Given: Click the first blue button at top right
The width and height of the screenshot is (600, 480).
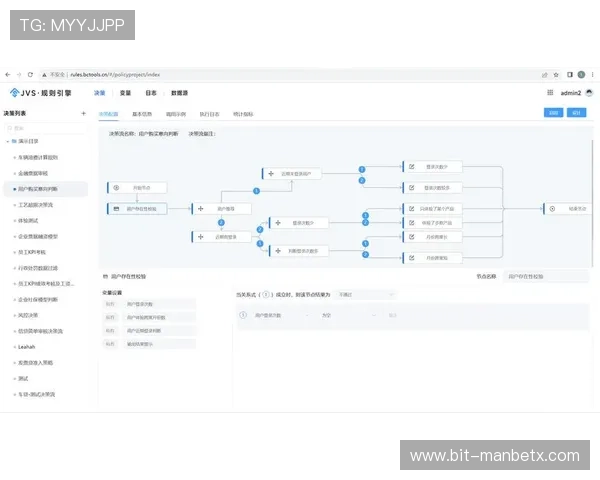Looking at the screenshot, I should point(552,113).
